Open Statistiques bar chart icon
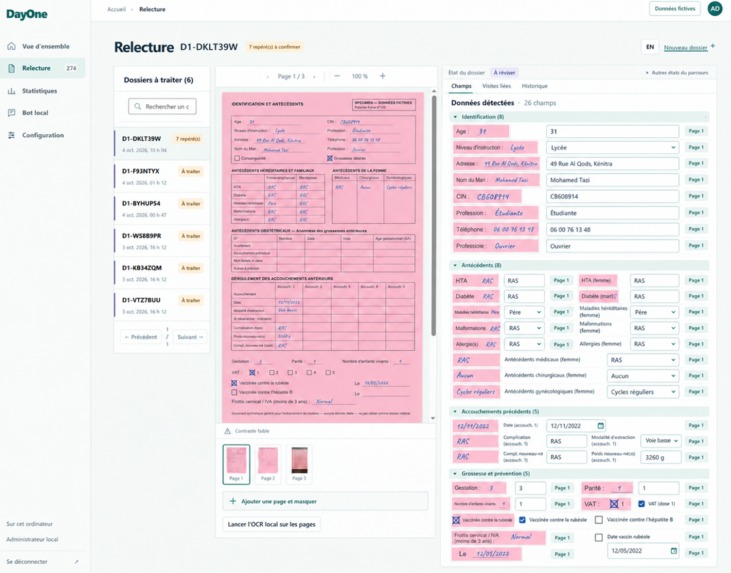Image resolution: width=731 pixels, height=573 pixels. (x=12, y=91)
